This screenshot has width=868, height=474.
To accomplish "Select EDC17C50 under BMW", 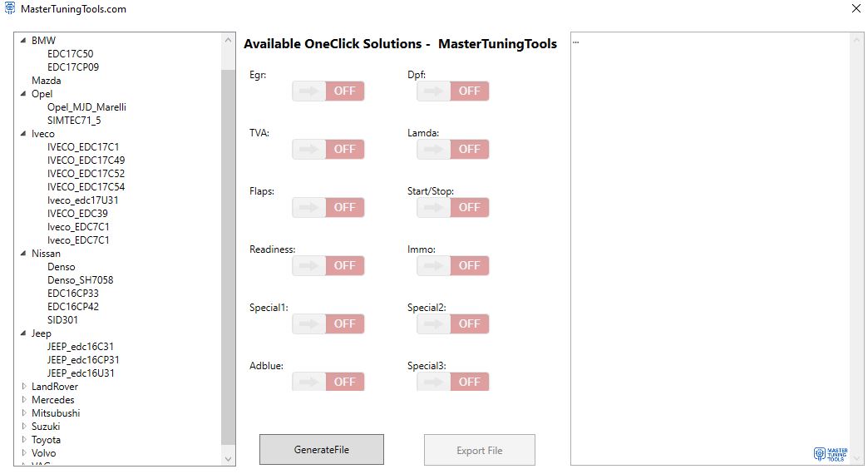I will coord(70,54).
